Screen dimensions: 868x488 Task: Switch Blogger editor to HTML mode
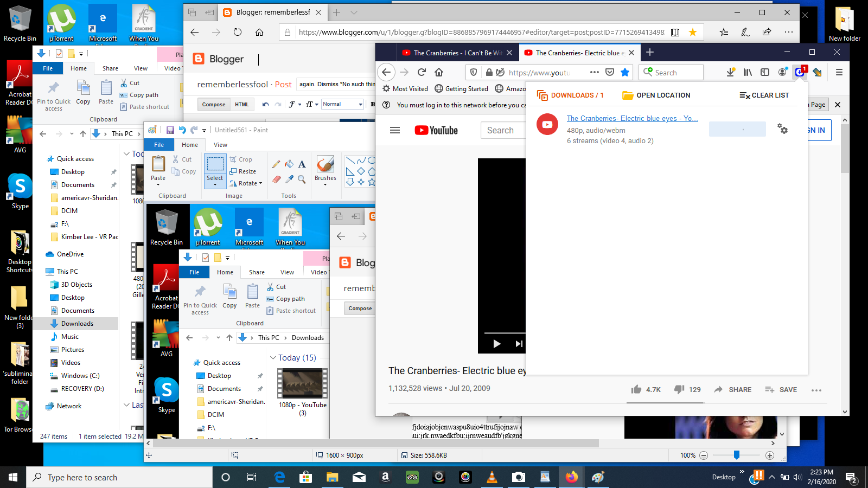(x=242, y=104)
